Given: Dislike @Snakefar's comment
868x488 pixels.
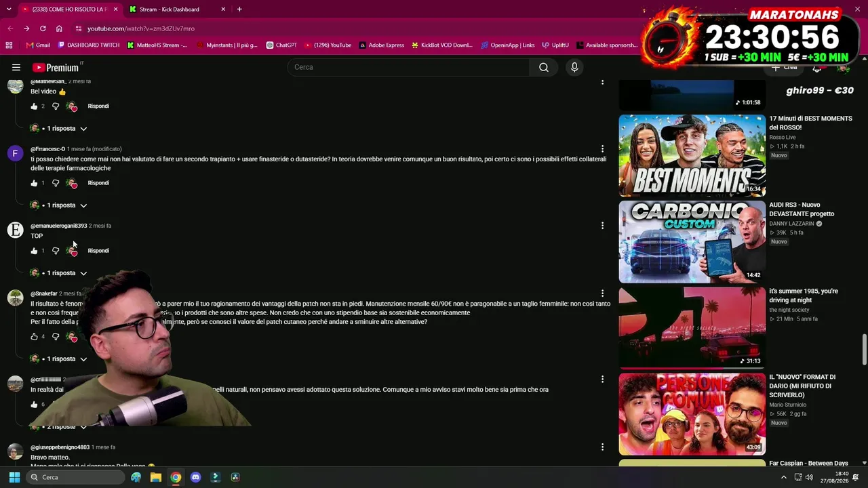Looking at the screenshot, I should 56,337.
